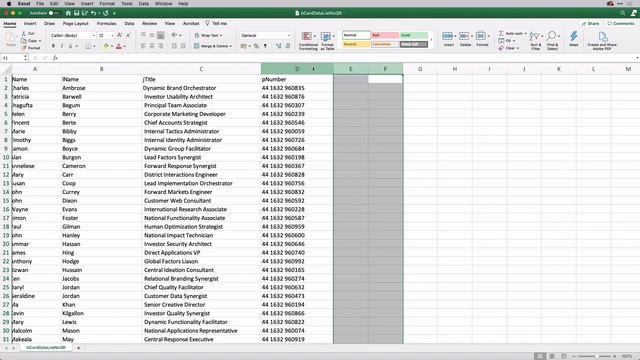Screen dimensions: 640x360
Task: Click the Insert cells icon
Action: coord(448,36)
